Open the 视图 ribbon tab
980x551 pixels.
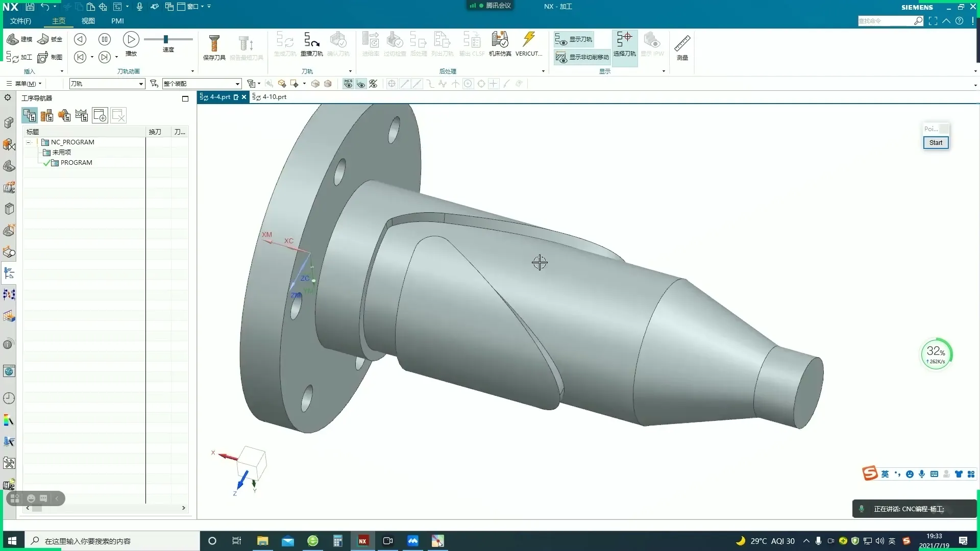[88, 21]
